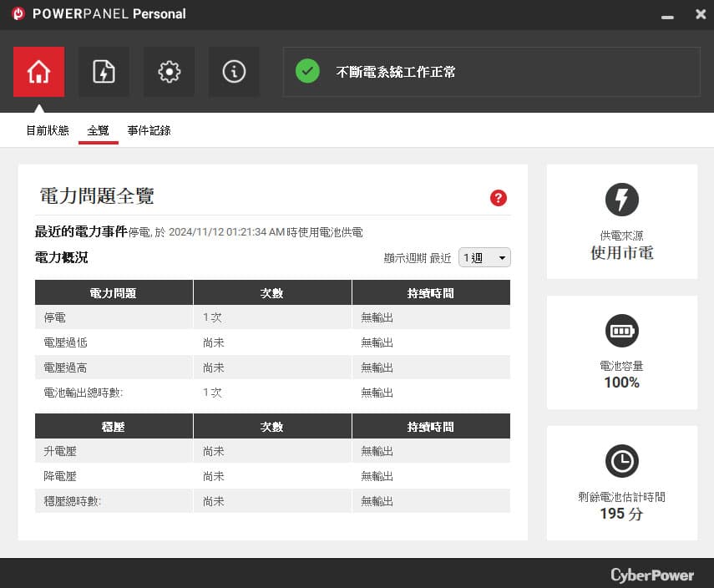Click the 195 分 runtime value
The height and width of the screenshot is (588, 714).
point(621,514)
